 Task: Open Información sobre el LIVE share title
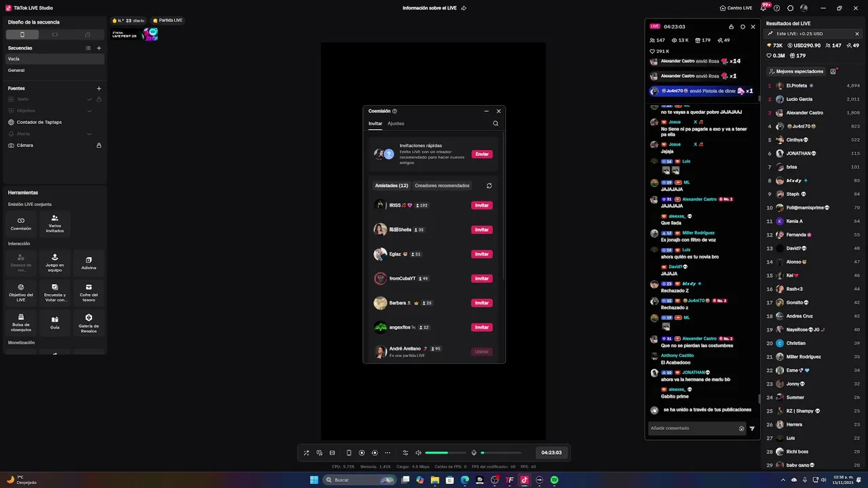(435, 8)
